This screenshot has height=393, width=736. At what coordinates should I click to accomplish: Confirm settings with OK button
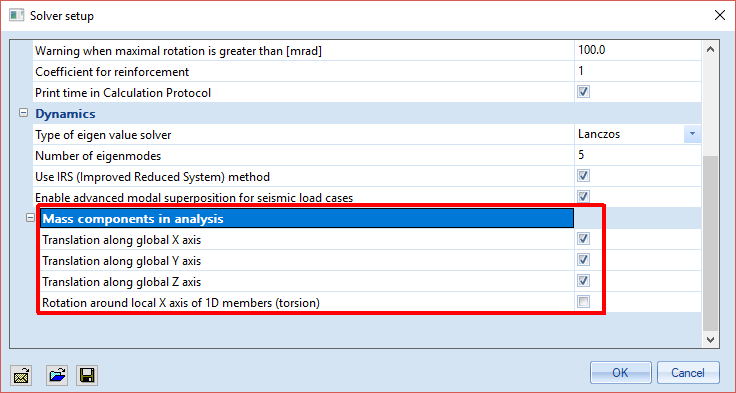(621, 373)
